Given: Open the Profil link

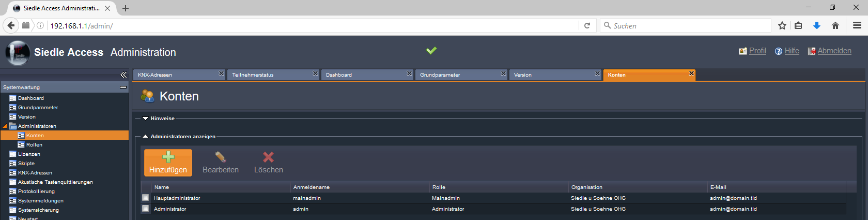Looking at the screenshot, I should 757,51.
